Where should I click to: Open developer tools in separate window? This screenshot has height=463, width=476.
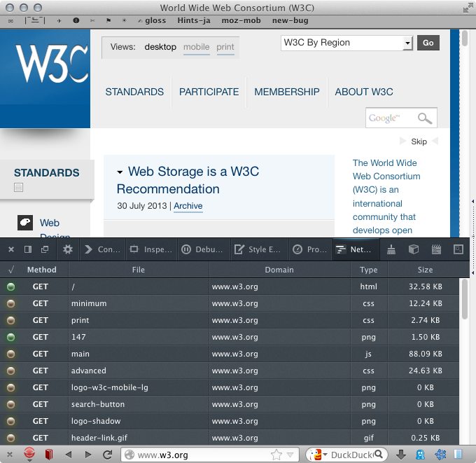pos(45,249)
